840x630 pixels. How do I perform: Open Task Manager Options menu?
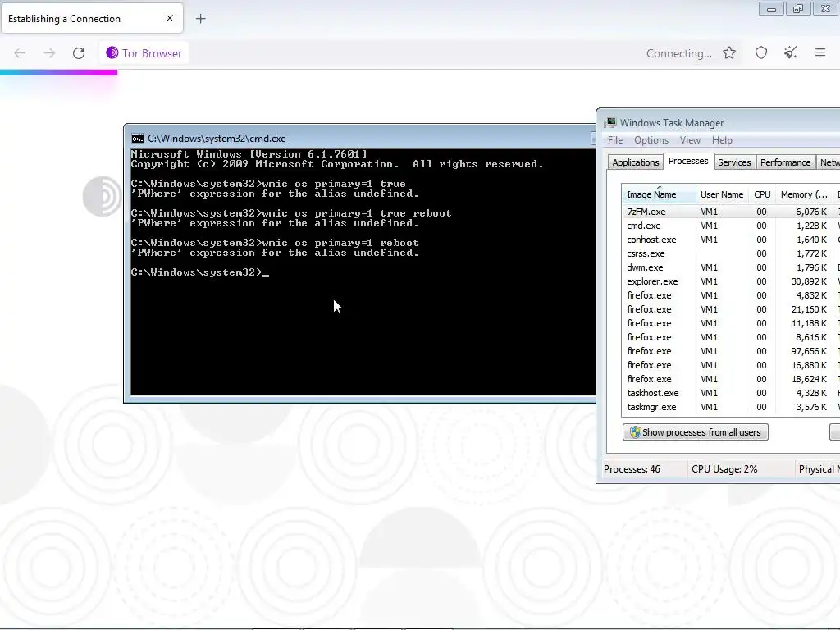(x=651, y=139)
